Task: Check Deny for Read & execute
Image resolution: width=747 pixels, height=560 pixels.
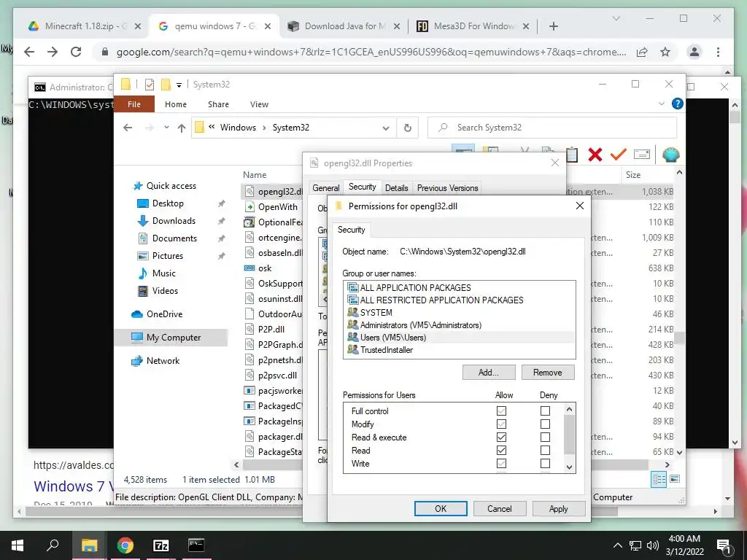Action: click(545, 437)
